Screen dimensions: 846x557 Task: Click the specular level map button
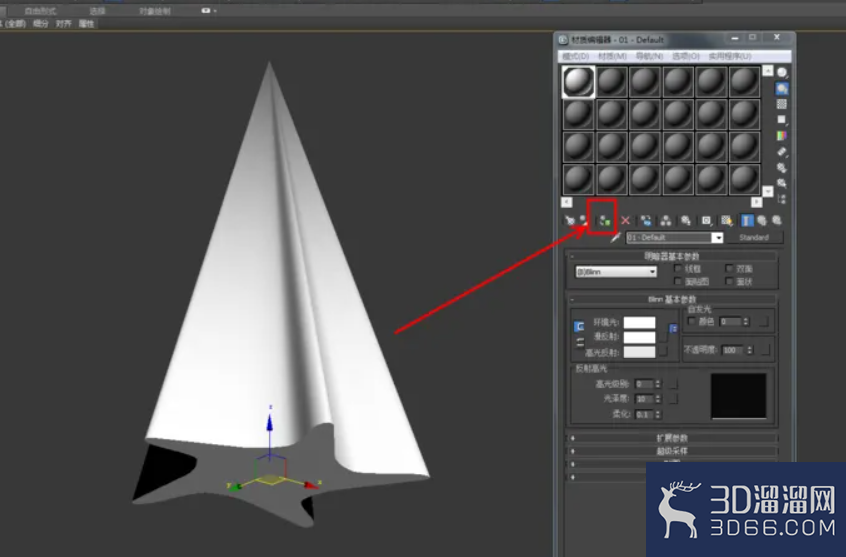(x=673, y=384)
